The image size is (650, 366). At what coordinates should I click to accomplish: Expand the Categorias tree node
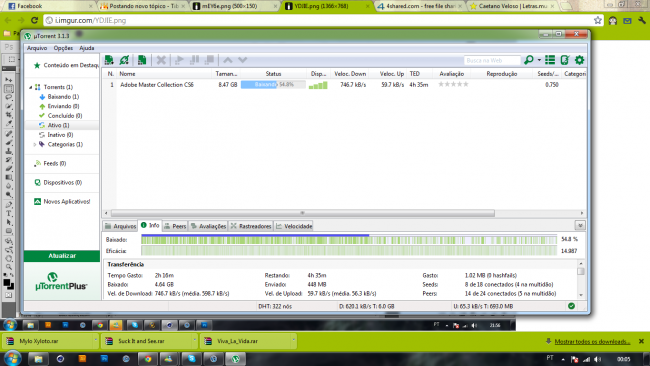click(34, 145)
